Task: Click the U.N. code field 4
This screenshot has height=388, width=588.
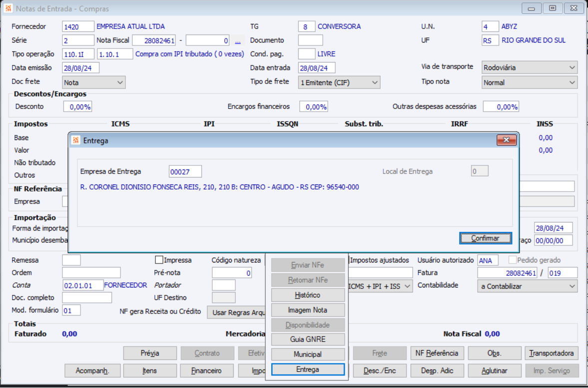Action: pyautogui.click(x=490, y=26)
